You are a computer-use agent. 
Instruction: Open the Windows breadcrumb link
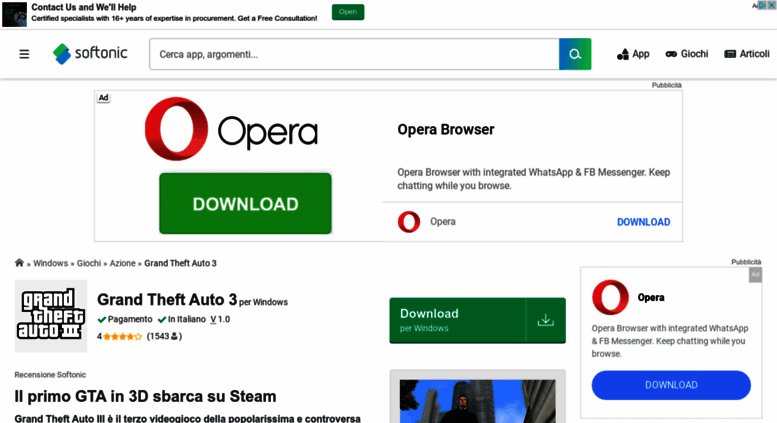51,263
